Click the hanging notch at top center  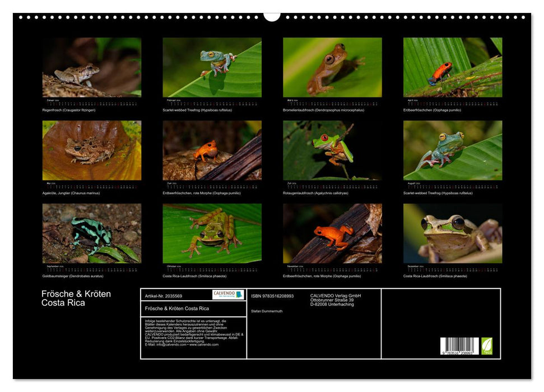(272, 16)
